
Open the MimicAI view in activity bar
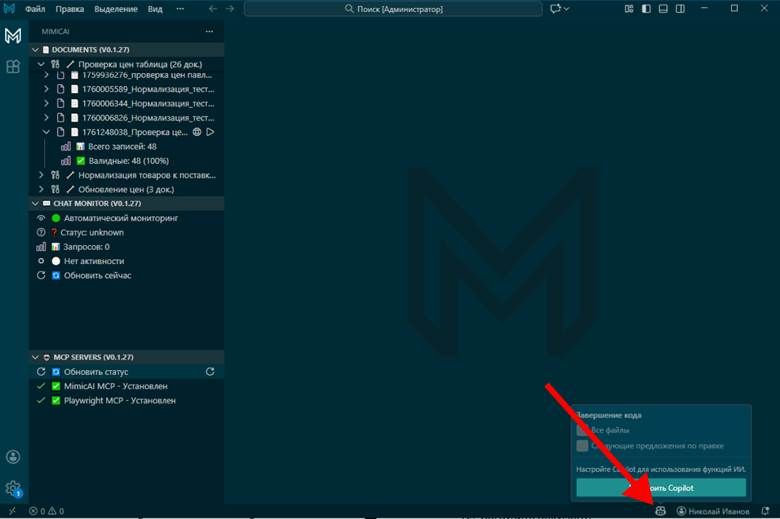tap(13, 37)
